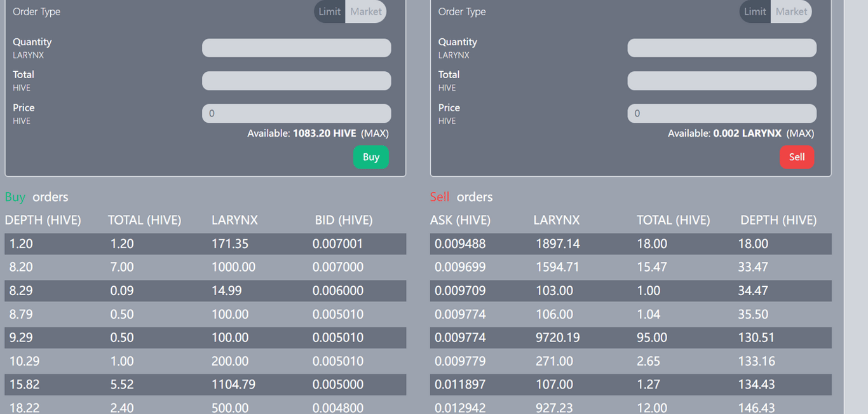Click the available balance 1083.20 HIVE
This screenshot has width=868, height=414.
point(325,134)
